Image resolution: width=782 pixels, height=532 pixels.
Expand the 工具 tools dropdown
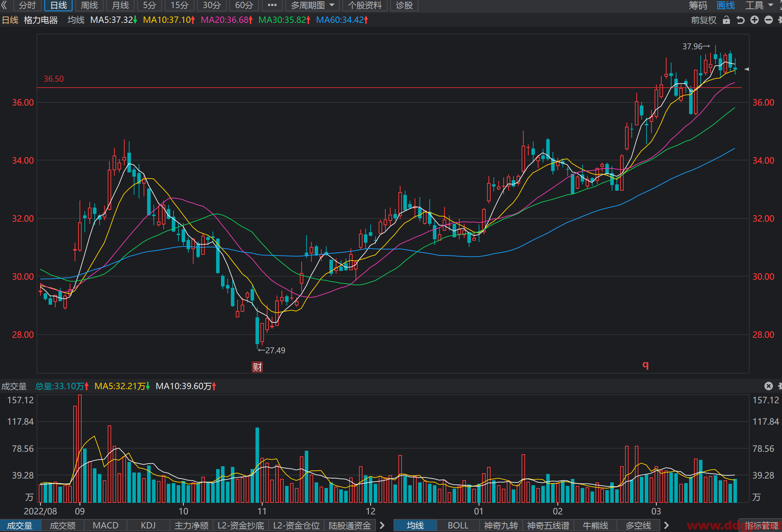[x=759, y=5]
